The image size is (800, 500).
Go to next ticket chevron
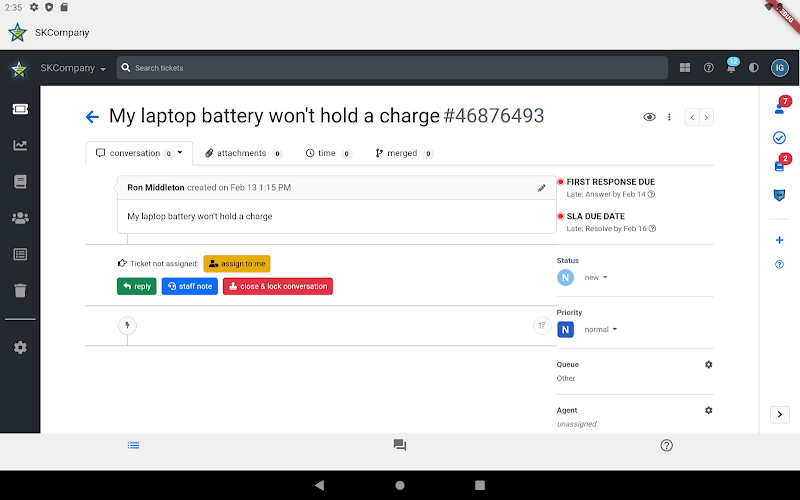point(706,117)
